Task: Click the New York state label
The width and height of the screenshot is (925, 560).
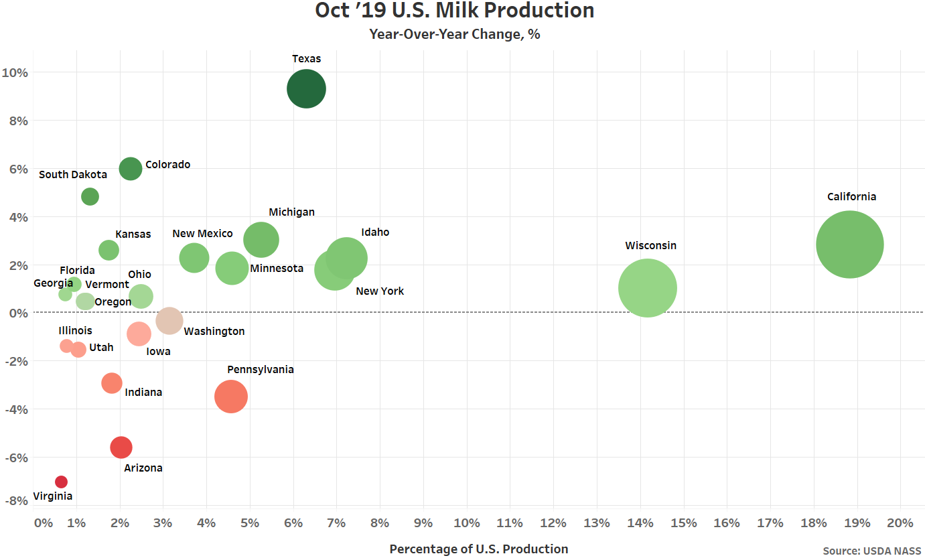Action: pyautogui.click(x=380, y=291)
